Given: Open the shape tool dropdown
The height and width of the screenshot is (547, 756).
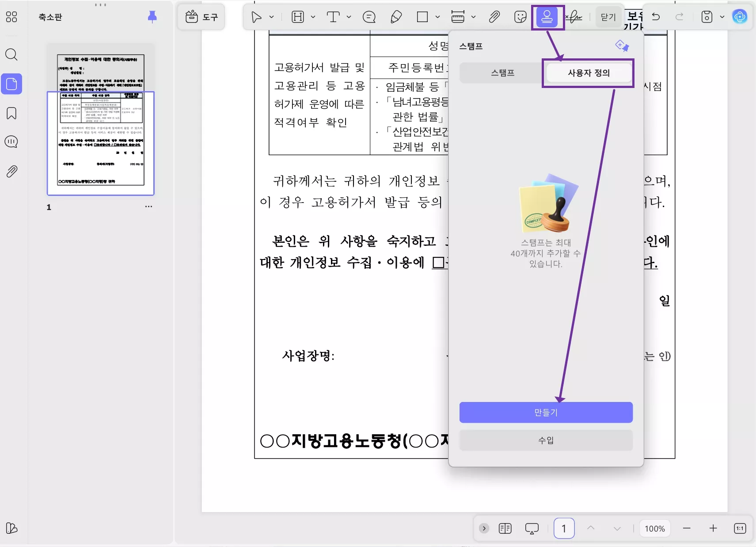Looking at the screenshot, I should tap(438, 17).
